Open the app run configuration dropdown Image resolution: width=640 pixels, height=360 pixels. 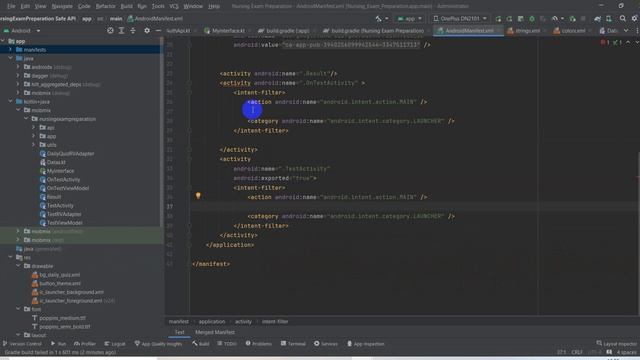point(409,19)
